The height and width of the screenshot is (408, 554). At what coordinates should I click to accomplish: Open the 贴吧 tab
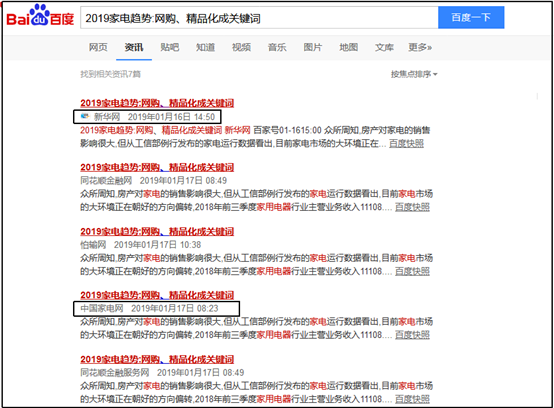(x=170, y=47)
